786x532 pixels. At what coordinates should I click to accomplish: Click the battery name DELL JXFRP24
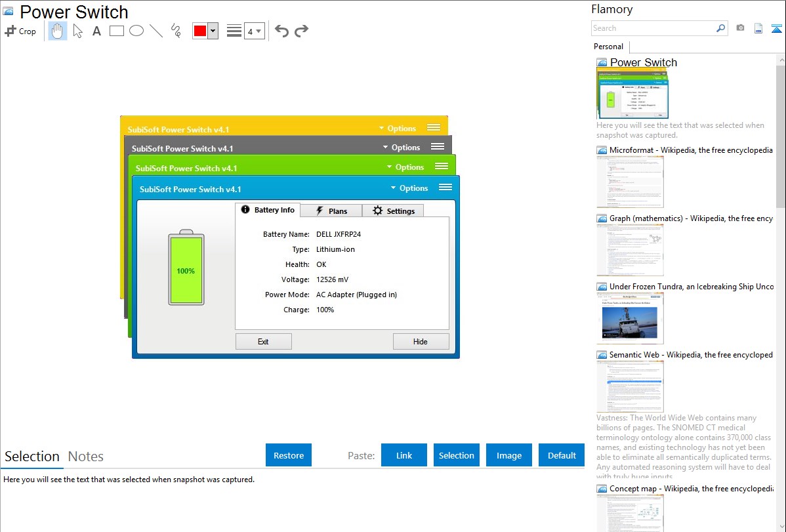(x=339, y=234)
